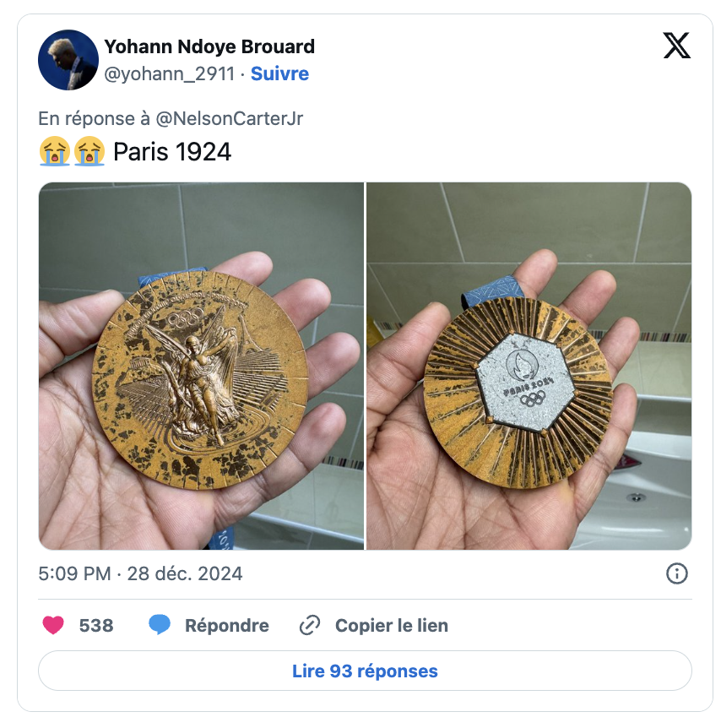The height and width of the screenshot is (728, 721).
Task: Click the Répondre button
Action: (226, 626)
